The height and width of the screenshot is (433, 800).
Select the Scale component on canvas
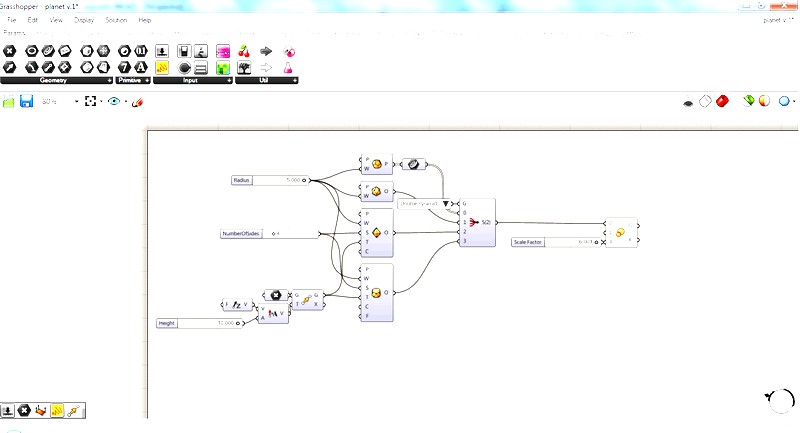(621, 233)
